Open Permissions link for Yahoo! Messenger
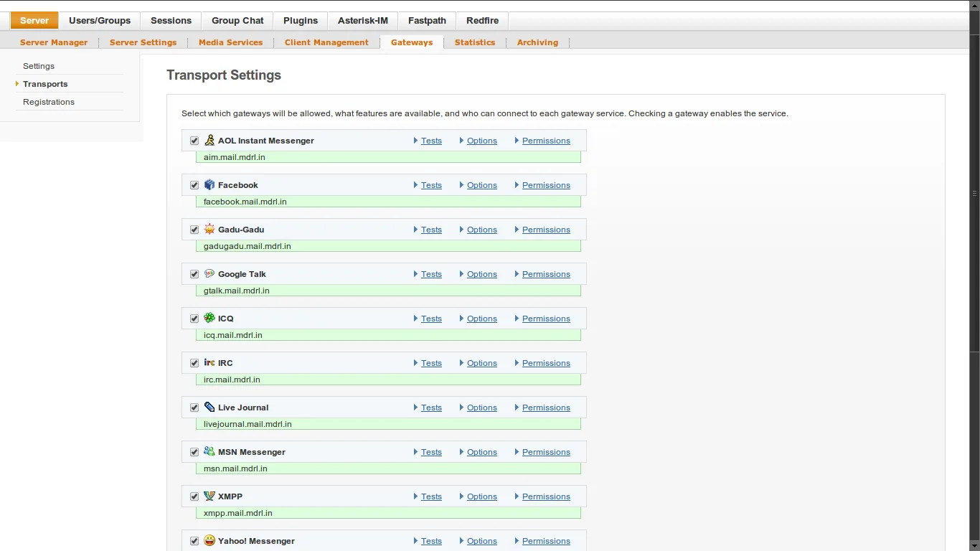 click(x=546, y=541)
